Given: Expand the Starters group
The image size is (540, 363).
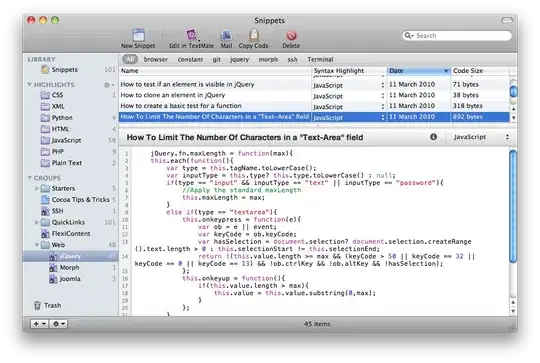Looking at the screenshot, I should 37,188.
